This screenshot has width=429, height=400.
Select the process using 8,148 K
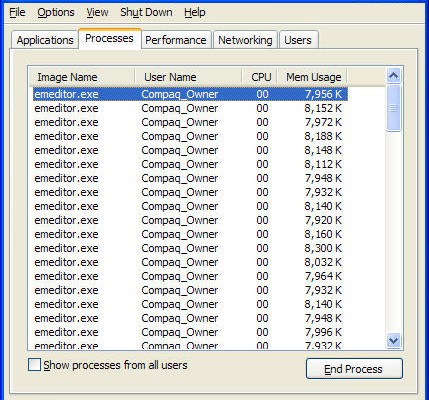click(190, 150)
